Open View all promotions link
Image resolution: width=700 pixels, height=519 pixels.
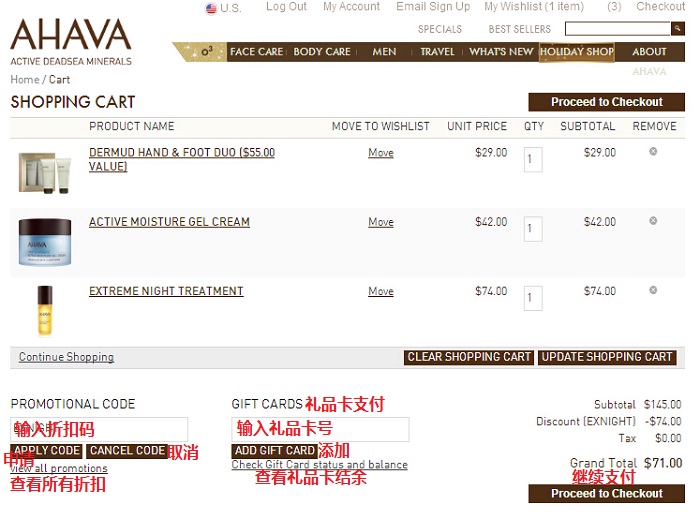[x=59, y=469]
